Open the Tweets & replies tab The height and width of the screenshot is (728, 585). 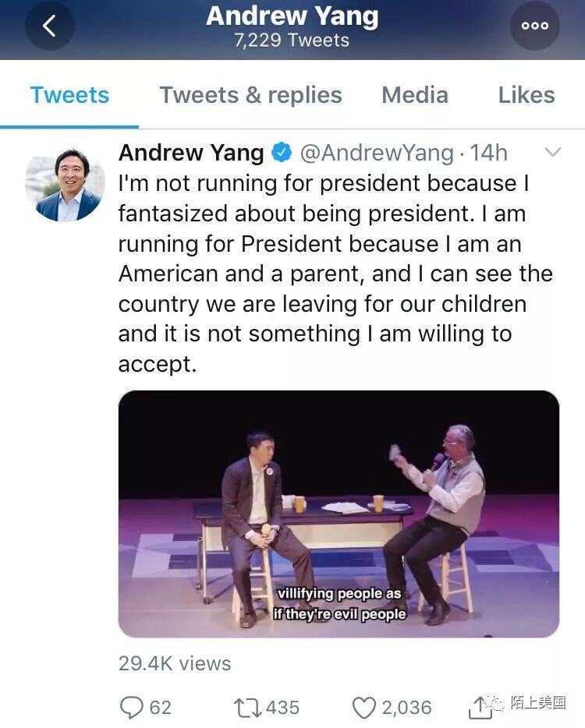[250, 95]
